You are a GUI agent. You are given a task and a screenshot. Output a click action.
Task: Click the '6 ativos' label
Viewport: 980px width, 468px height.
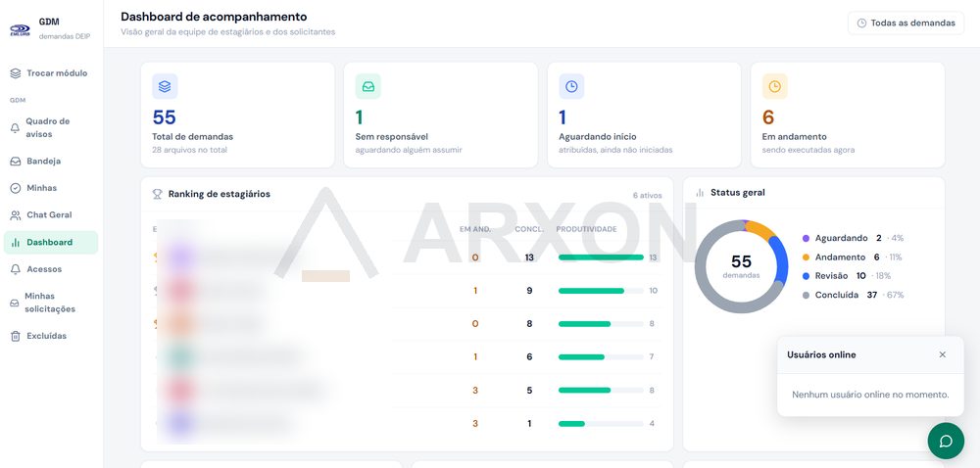647,195
